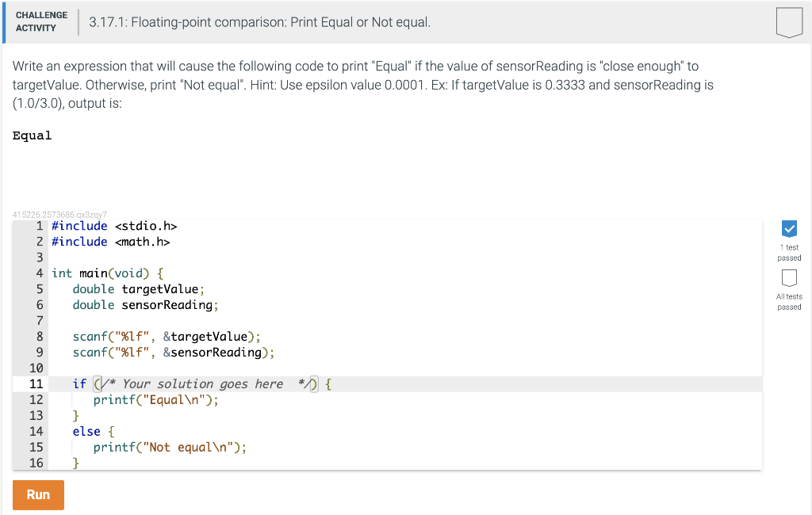Click the 'double sensorReading;' declaration
Viewport: 812px width, 515px height.
146,305
